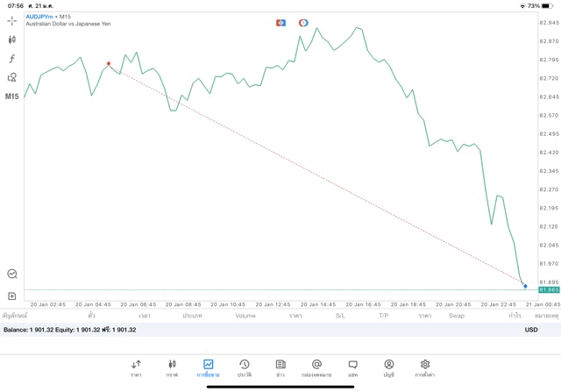
Task: Select the crosshair tool in left toolbar
Action: [12, 20]
